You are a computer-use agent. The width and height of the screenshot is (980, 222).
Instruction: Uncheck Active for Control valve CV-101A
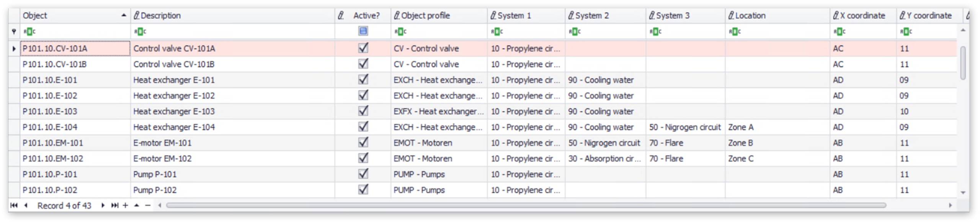pos(363,48)
